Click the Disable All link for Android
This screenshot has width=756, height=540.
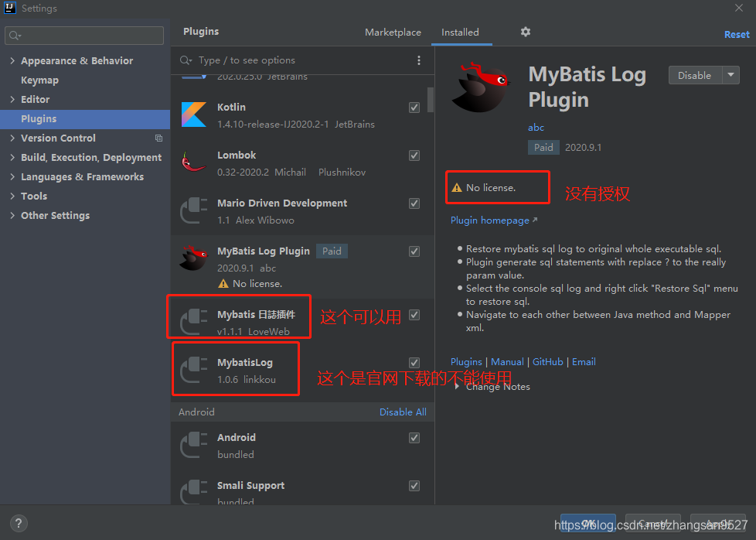click(403, 412)
